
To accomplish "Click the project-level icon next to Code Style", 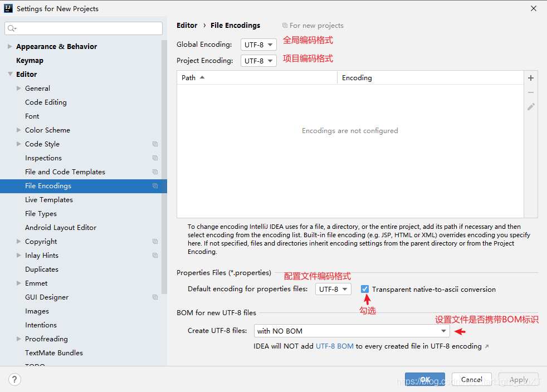I will pos(155,144).
